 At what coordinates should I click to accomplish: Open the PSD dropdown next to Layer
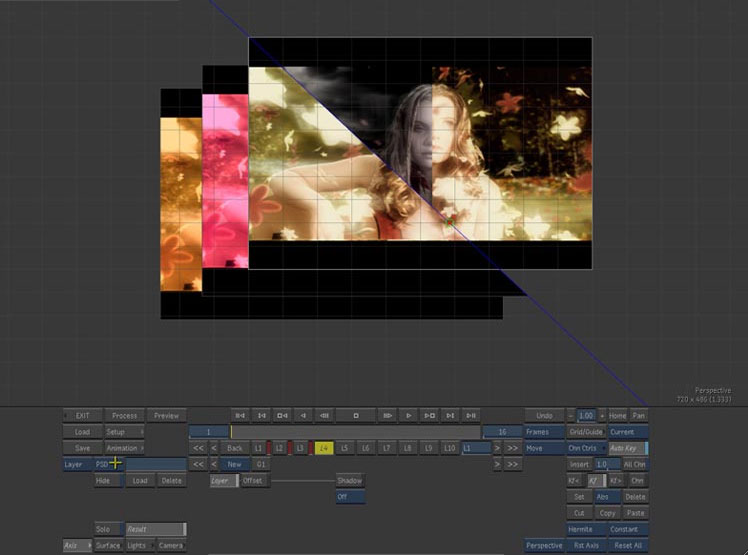[x=108, y=464]
